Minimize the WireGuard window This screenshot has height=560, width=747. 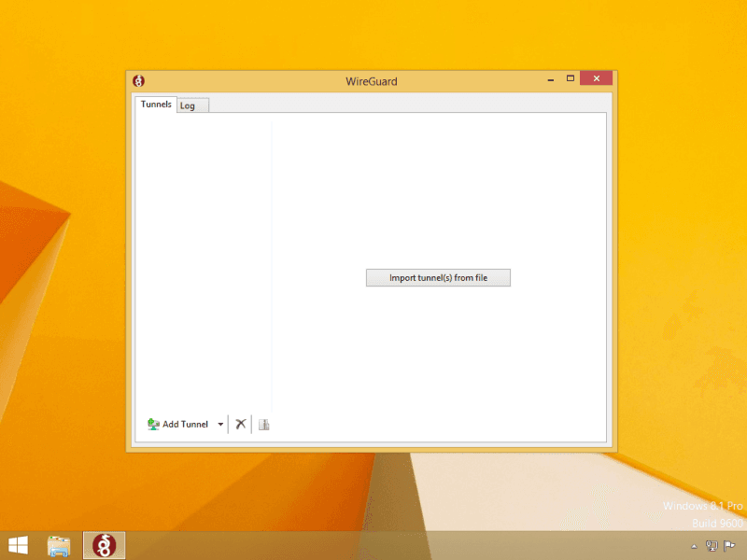(x=551, y=79)
